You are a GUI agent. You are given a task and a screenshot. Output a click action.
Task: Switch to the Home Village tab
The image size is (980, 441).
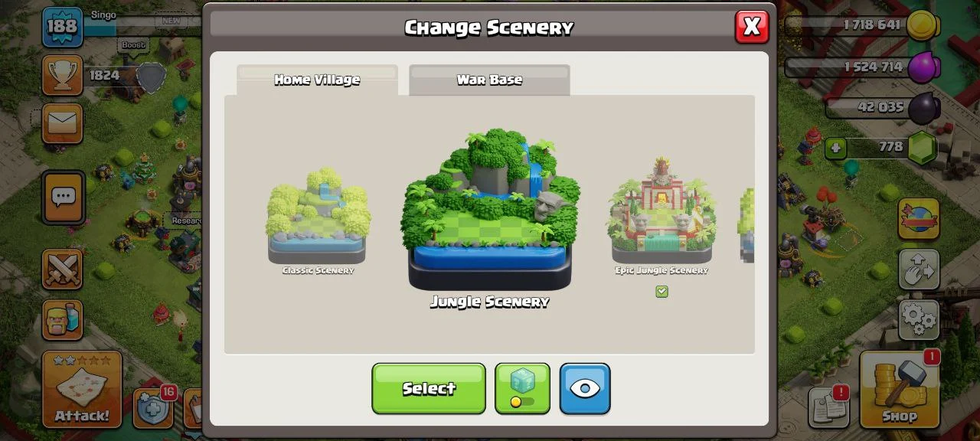(x=317, y=80)
